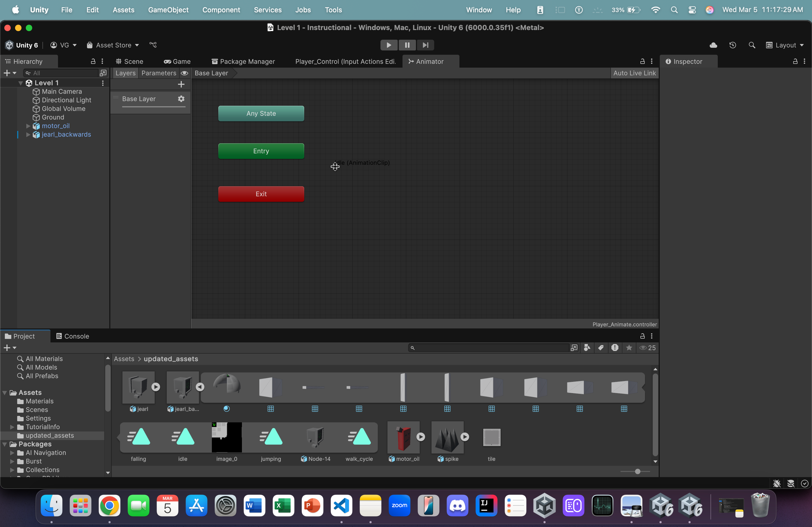812x527 pixels.
Task: Adjust the Project icon size slider
Action: (637, 471)
